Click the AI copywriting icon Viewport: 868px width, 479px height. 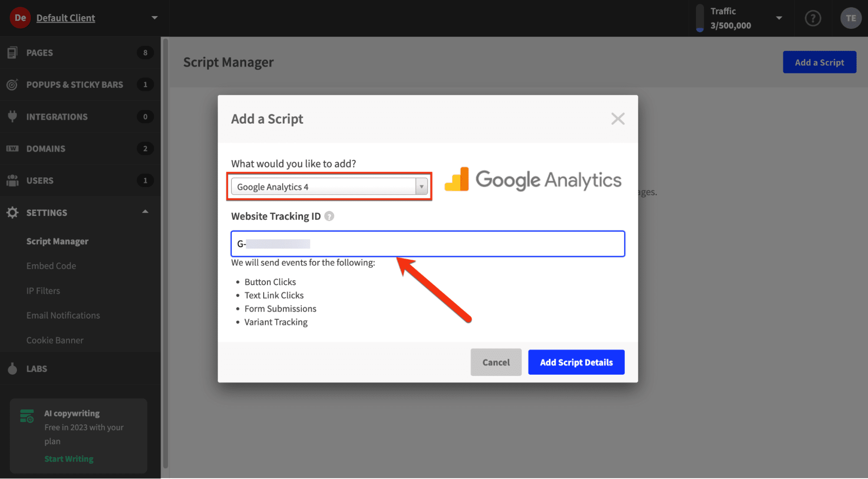coord(27,416)
